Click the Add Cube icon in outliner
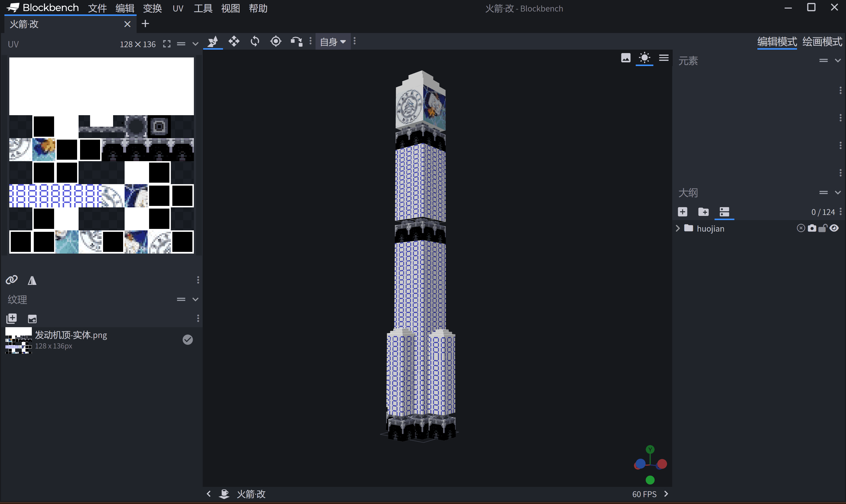Screen dimensions: 846x504 682,212
